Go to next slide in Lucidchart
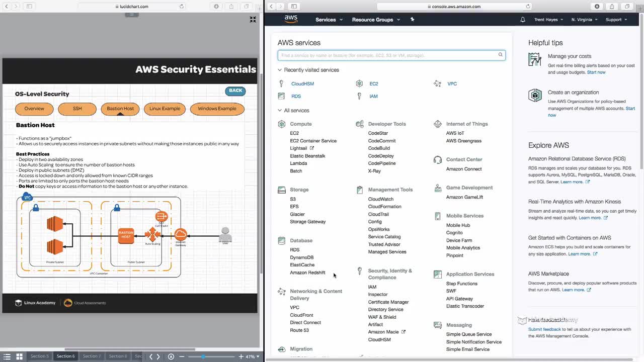This screenshot has width=644, height=362. point(158,356)
